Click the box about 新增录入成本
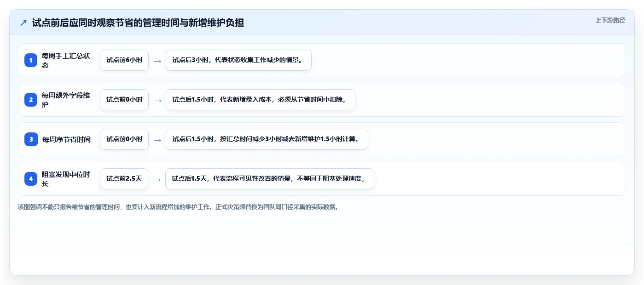 261,100
